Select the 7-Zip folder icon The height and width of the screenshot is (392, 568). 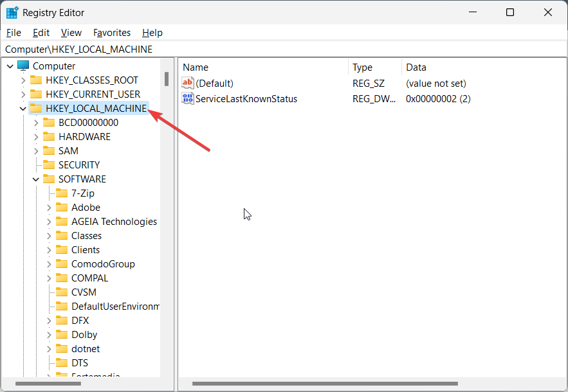tap(62, 193)
